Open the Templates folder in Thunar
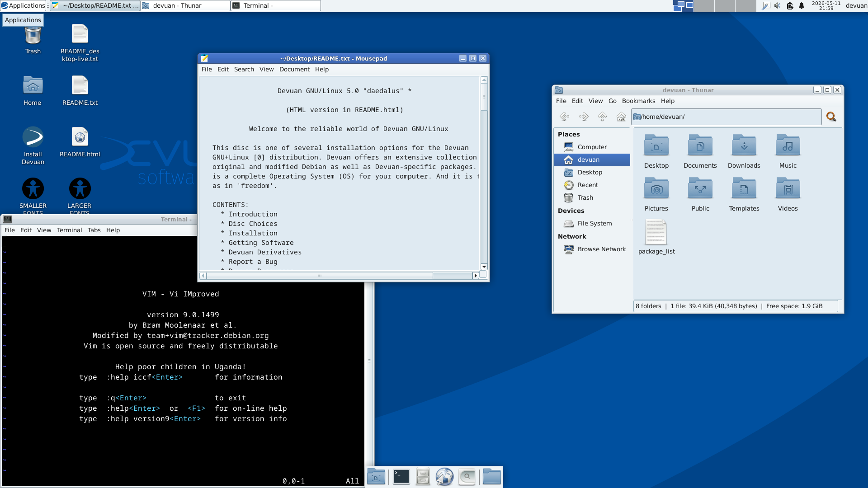The height and width of the screenshot is (488, 868). [744, 195]
